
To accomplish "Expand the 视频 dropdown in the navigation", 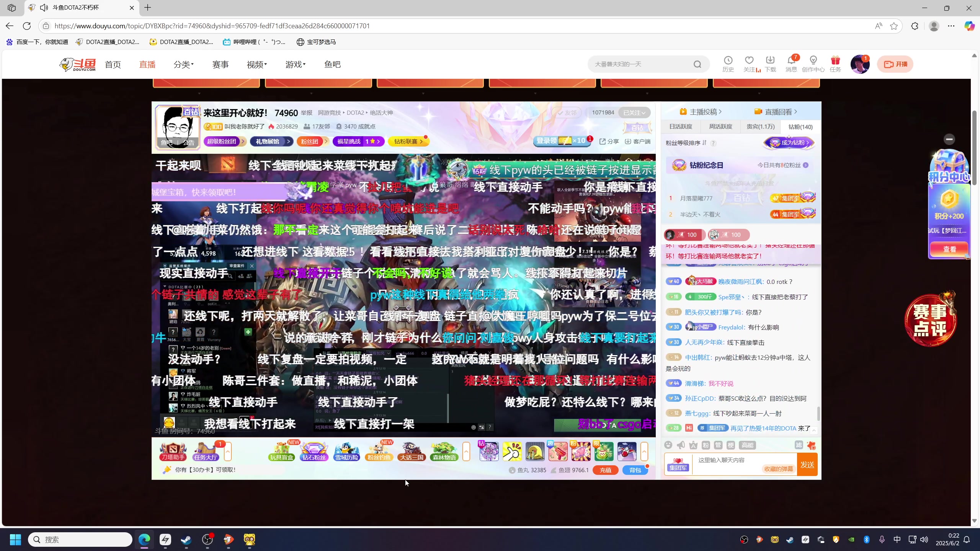I will point(257,64).
